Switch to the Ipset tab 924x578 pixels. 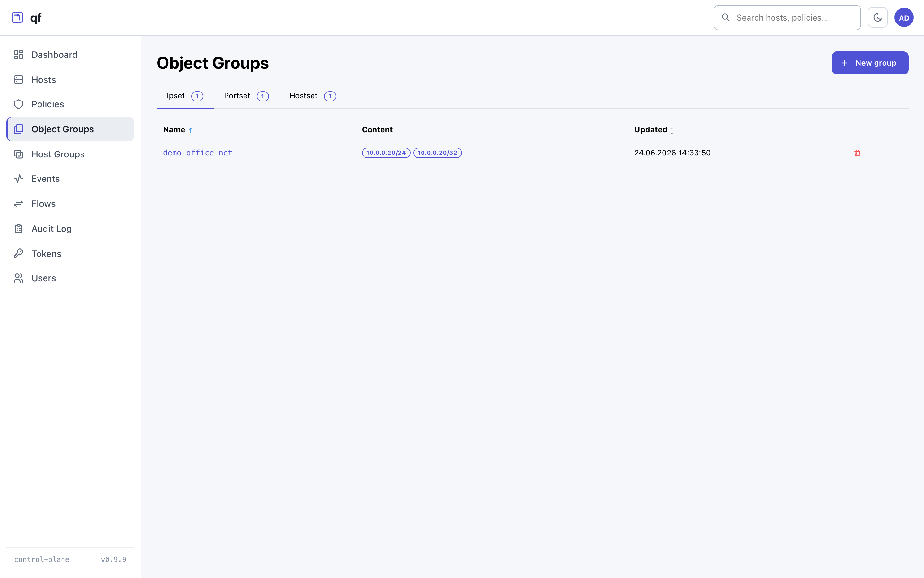(x=185, y=96)
